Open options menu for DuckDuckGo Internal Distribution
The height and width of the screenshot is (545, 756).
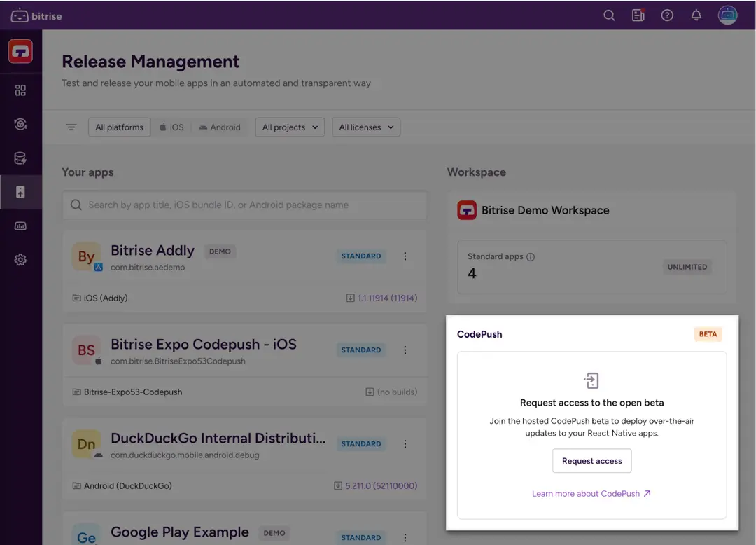(405, 443)
